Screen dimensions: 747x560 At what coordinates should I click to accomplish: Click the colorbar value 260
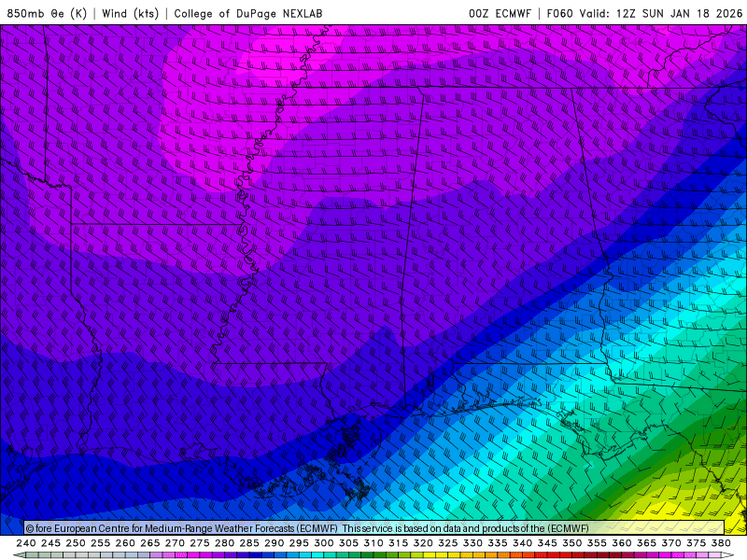125,543
